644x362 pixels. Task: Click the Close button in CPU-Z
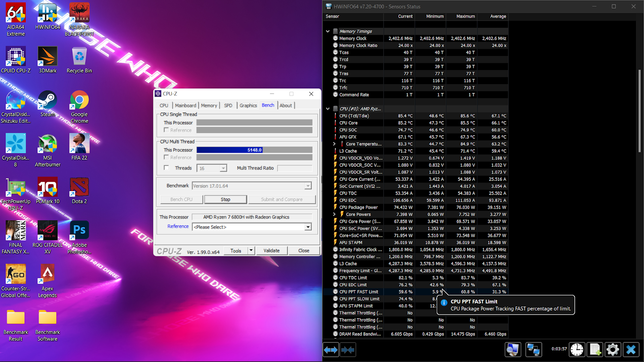304,251
